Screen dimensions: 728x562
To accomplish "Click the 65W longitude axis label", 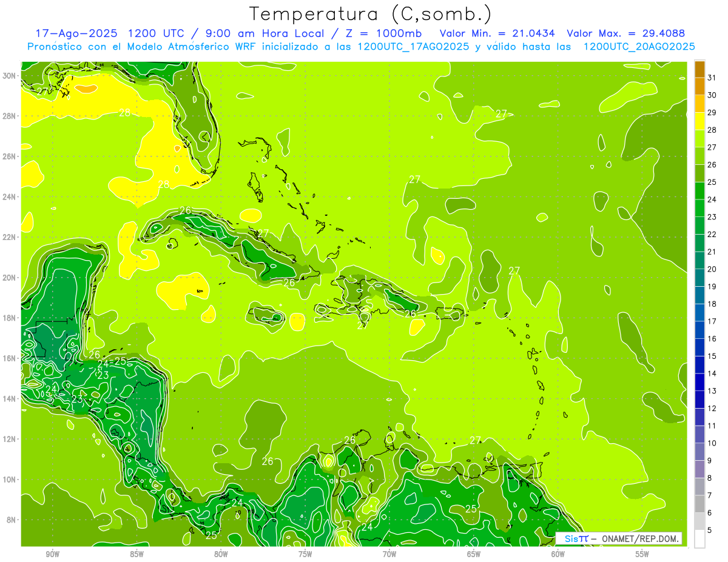I will [x=474, y=554].
